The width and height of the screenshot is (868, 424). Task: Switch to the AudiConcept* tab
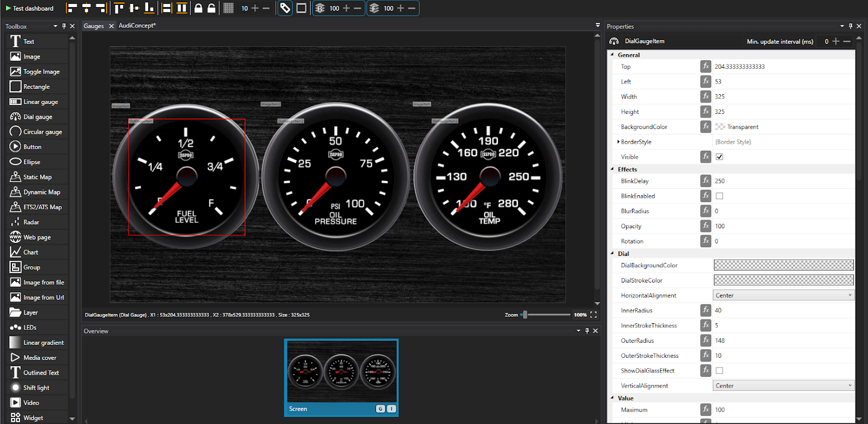click(x=137, y=25)
